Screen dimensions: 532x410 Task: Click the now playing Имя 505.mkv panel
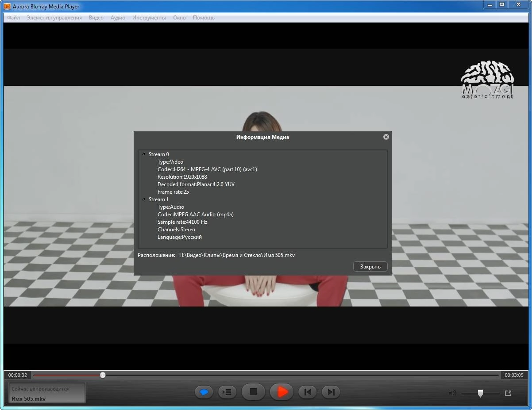pos(47,393)
